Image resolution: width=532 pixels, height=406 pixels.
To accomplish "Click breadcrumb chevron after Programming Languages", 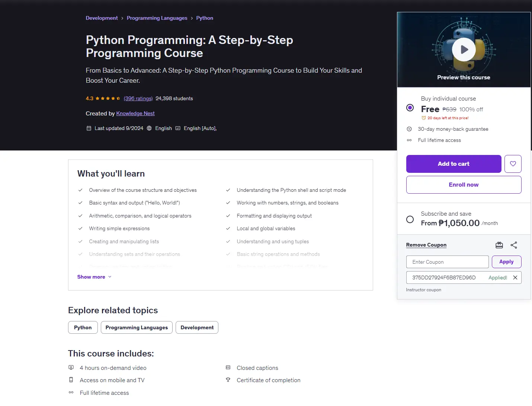I will tap(192, 18).
